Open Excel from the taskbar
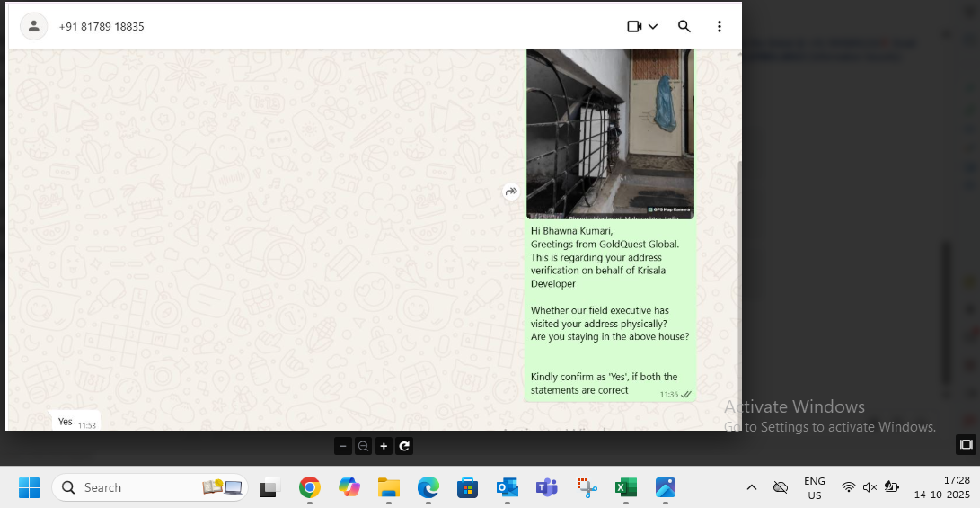This screenshot has height=508, width=980. 625,487
